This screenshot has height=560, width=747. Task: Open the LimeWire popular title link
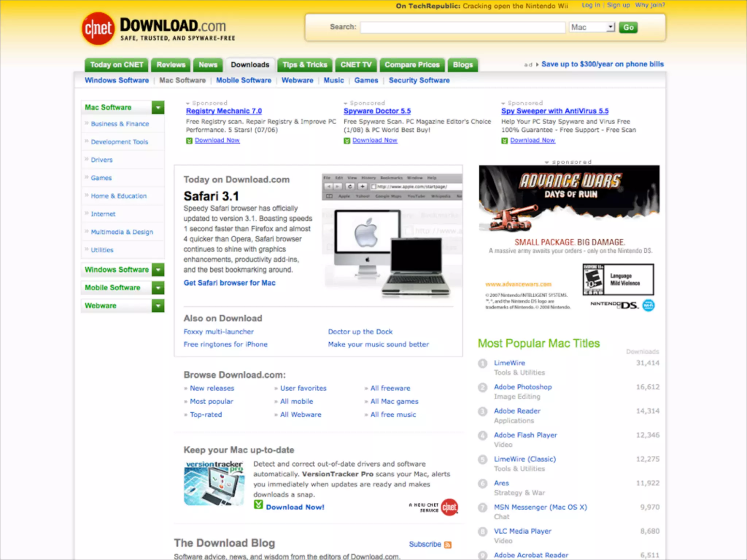(x=509, y=363)
